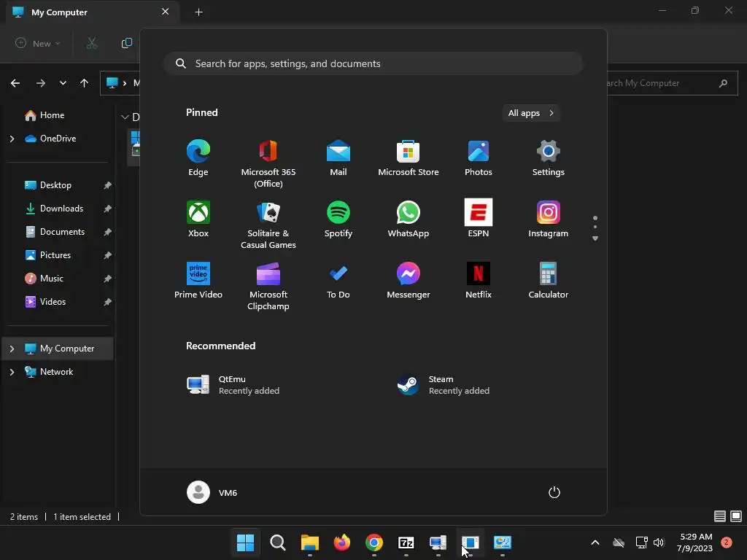The height and width of the screenshot is (560, 747).
Task: Launch the Xbox app
Action: tap(198, 219)
